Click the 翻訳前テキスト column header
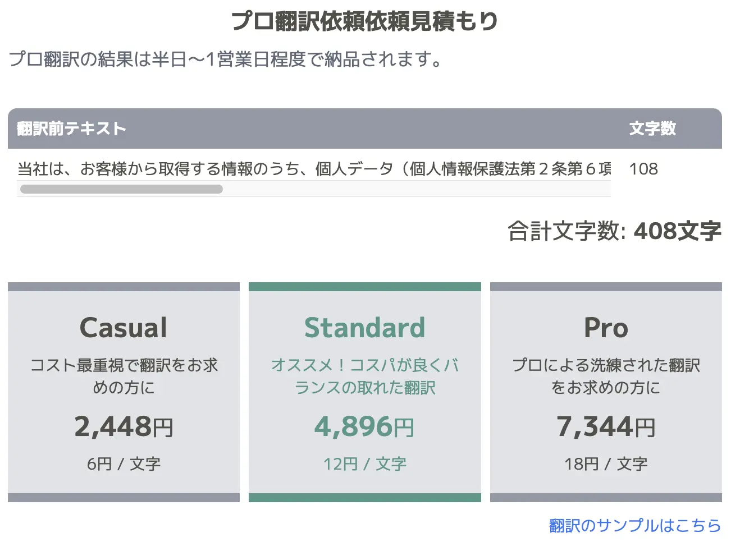The height and width of the screenshot is (560, 740). 71,128
